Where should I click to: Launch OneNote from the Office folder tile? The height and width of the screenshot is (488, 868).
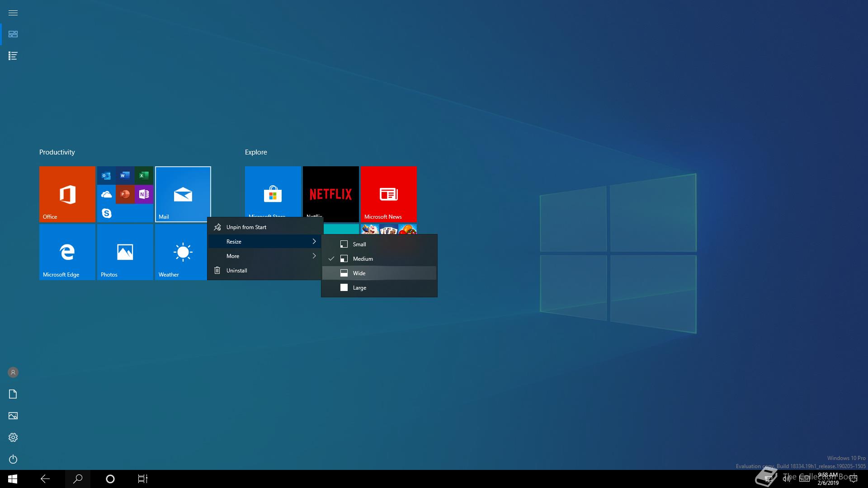coord(144,194)
